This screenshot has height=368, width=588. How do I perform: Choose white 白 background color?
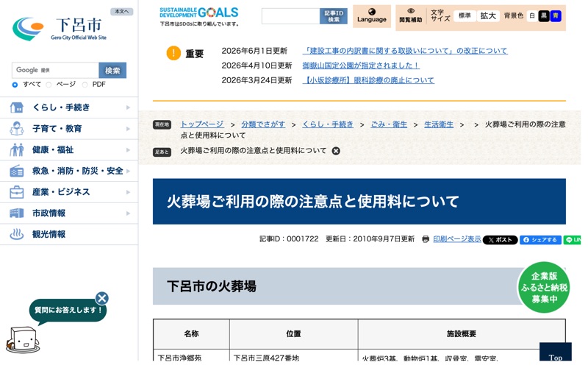pos(531,15)
